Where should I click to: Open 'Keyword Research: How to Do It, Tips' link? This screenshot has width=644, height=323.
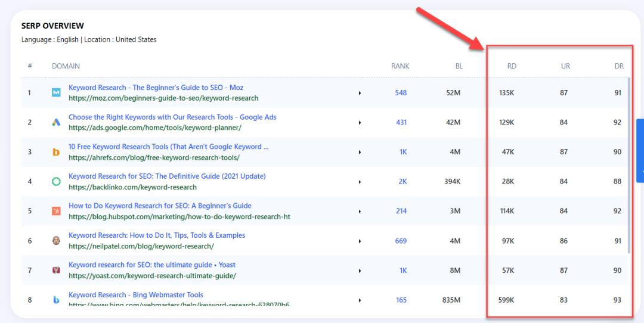(x=157, y=235)
